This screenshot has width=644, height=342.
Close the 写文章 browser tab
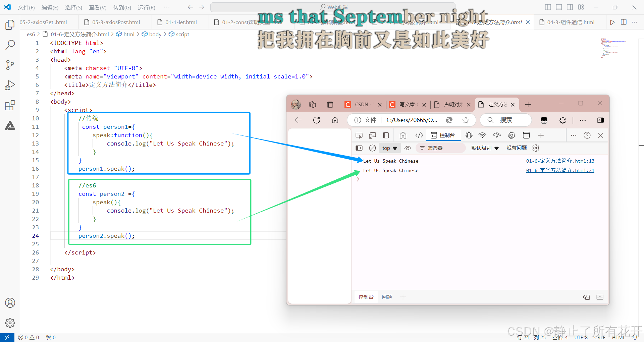424,105
